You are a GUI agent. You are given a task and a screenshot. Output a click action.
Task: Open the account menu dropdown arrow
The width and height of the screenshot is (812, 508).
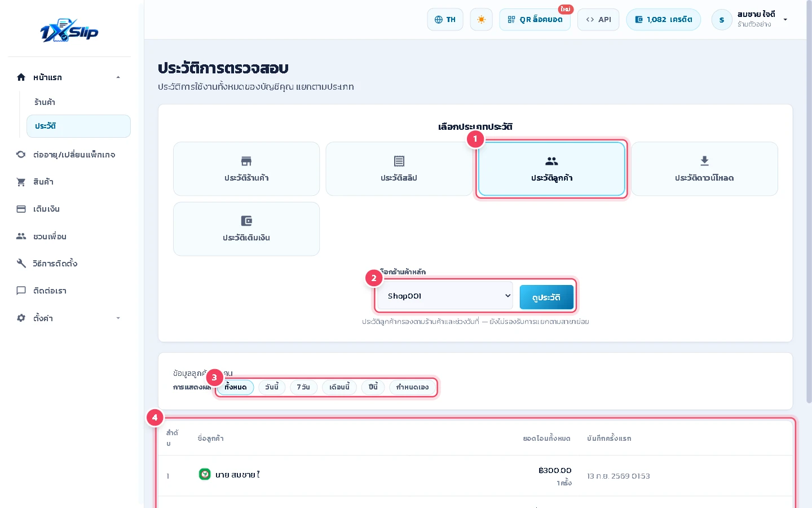point(785,20)
